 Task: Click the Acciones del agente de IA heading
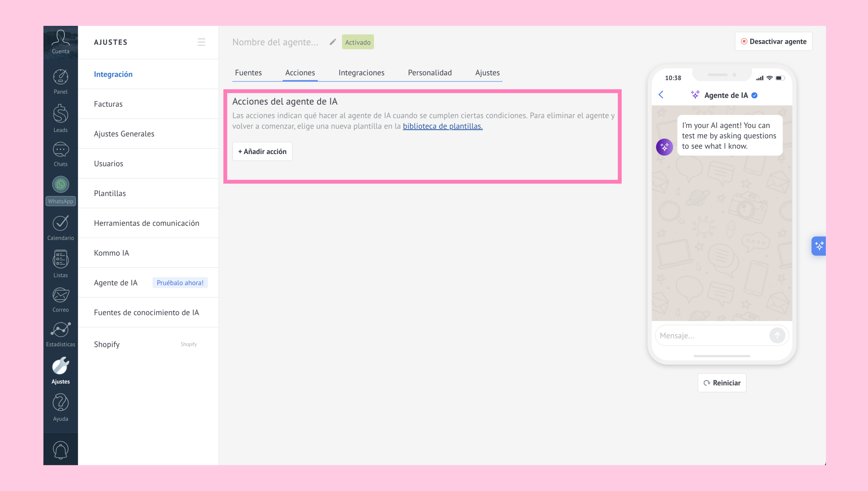coord(285,101)
